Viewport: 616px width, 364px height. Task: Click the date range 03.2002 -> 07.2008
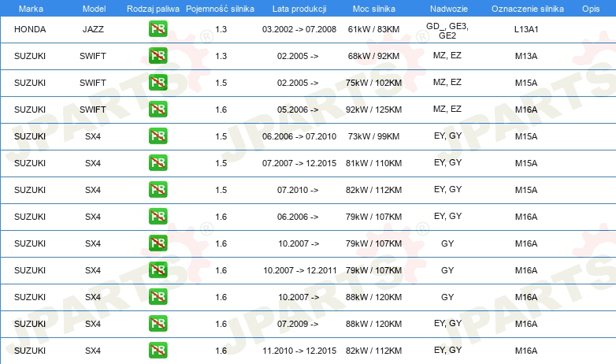pos(299,29)
